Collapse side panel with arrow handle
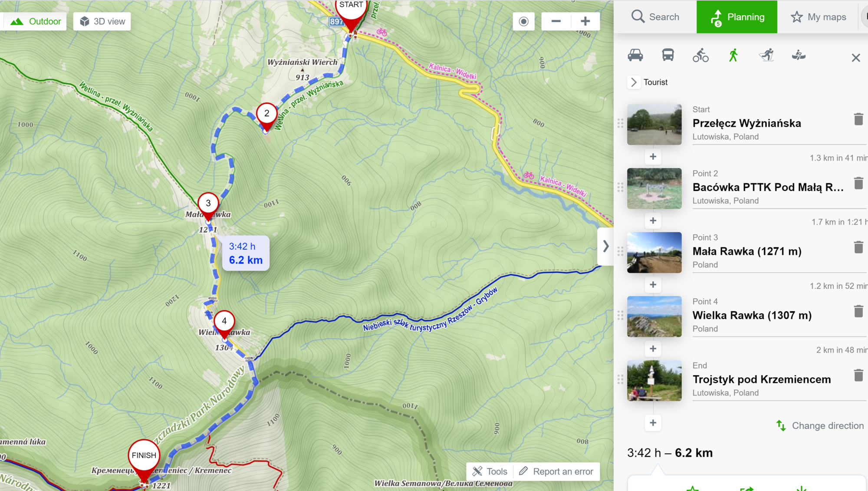Image resolution: width=868 pixels, height=491 pixels. [x=605, y=246]
